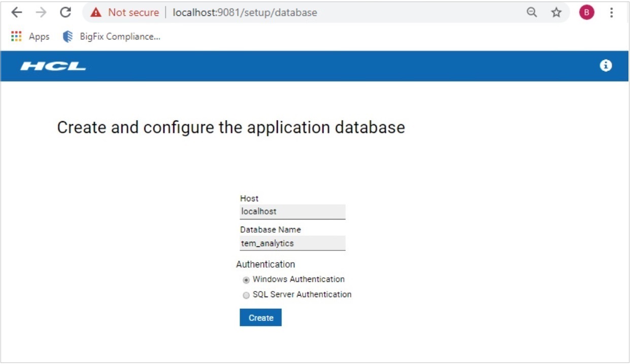Open the Apps shortcut in bookmarks bar
The image size is (630, 364).
tap(30, 37)
